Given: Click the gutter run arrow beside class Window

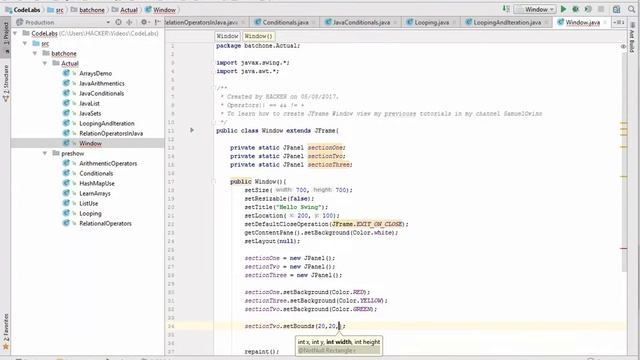Looking at the screenshot, I should click(x=192, y=130).
